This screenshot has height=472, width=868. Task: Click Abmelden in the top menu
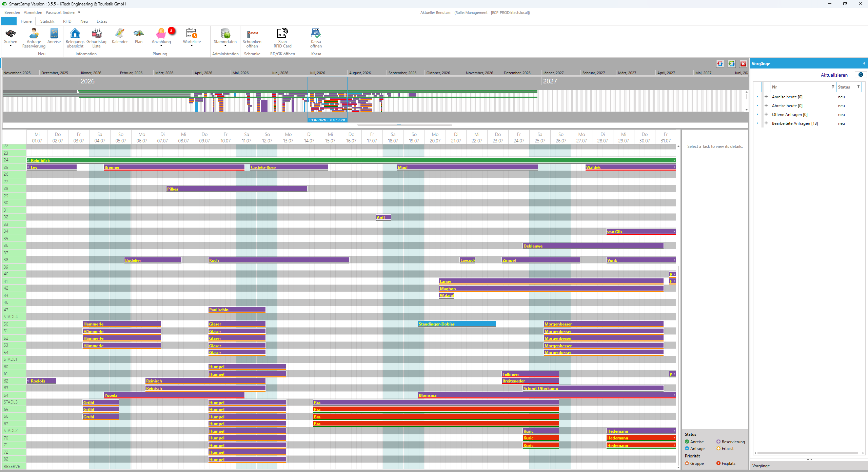click(33, 13)
